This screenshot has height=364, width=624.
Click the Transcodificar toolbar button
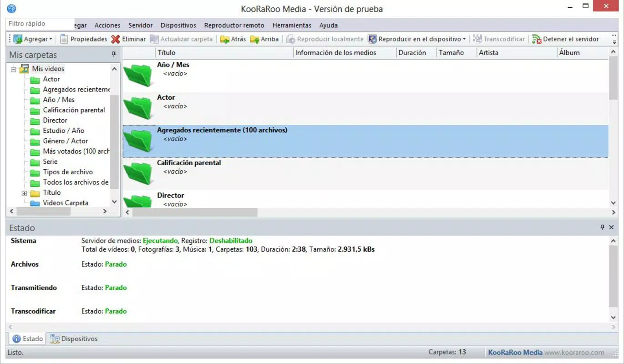pyautogui.click(x=499, y=39)
